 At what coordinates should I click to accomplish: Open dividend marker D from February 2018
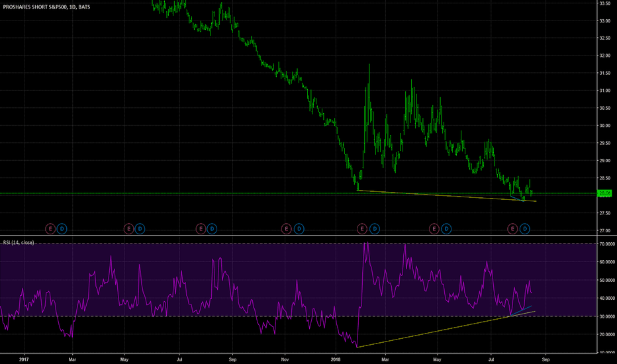tap(375, 228)
